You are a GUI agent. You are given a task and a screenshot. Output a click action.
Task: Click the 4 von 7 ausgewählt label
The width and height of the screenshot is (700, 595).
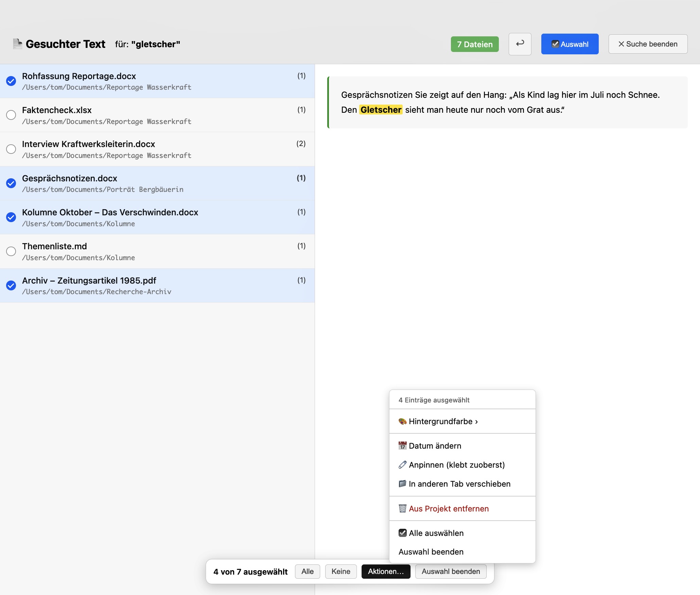(250, 572)
